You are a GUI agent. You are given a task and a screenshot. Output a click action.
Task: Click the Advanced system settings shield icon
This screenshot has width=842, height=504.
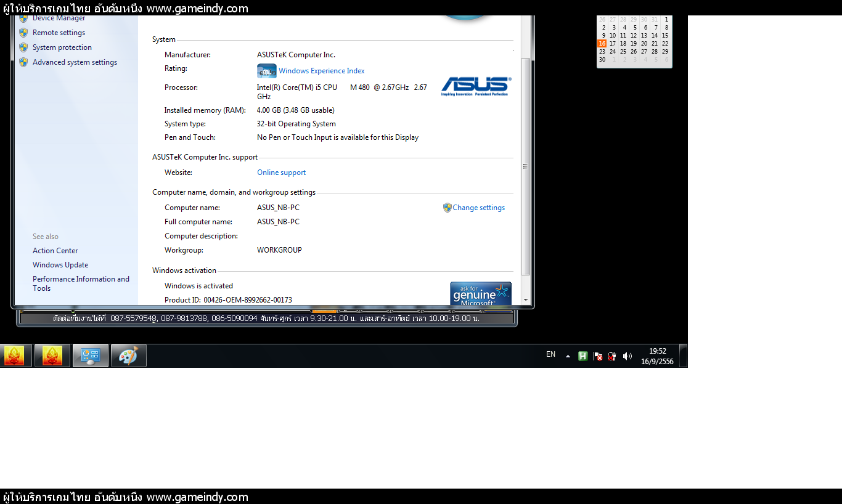[23, 62]
